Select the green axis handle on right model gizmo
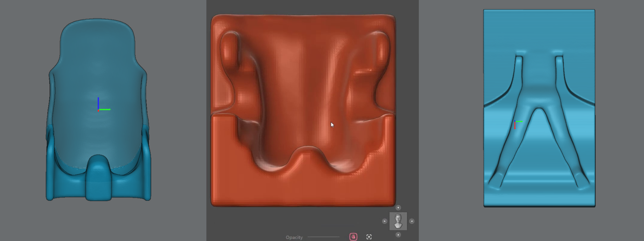The width and height of the screenshot is (644, 241). (519, 121)
